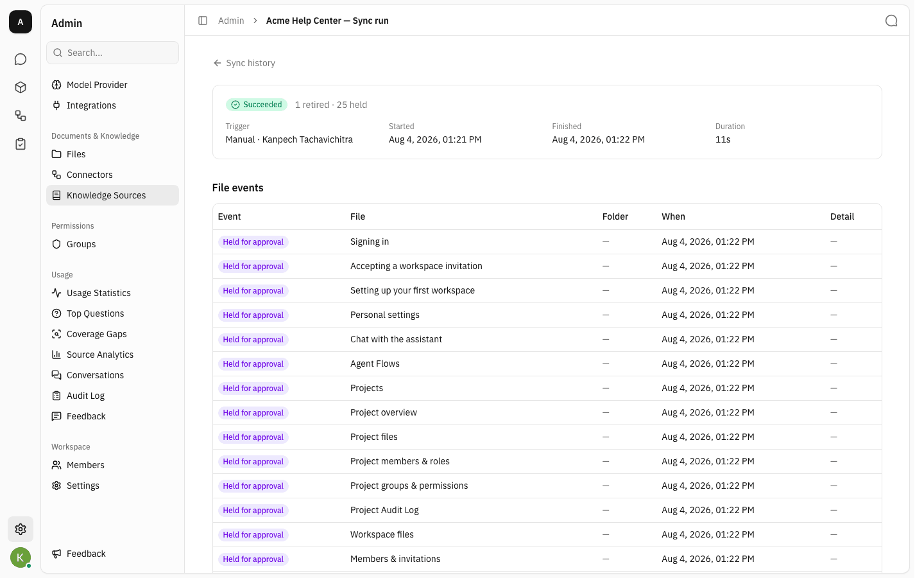Screen dimensions: 924x578
Task: Click Held for approval badge for Signing in
Action: pos(253,242)
